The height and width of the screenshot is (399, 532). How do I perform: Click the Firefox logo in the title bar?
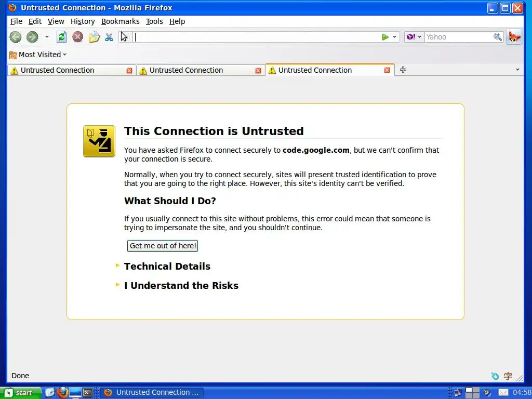pyautogui.click(x=12, y=7)
